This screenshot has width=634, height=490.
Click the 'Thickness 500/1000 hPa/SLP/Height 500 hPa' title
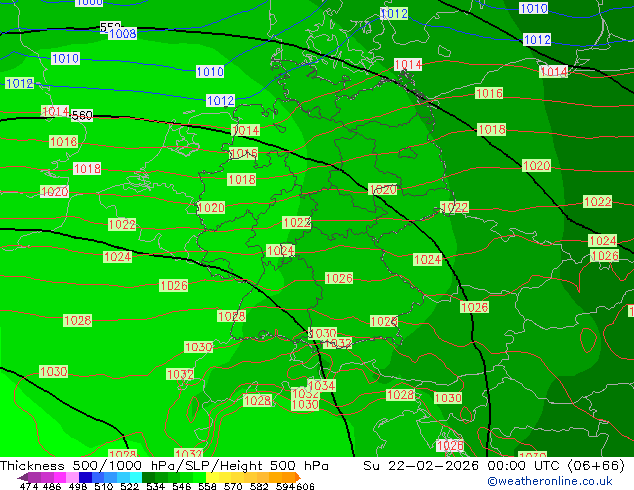164,466
